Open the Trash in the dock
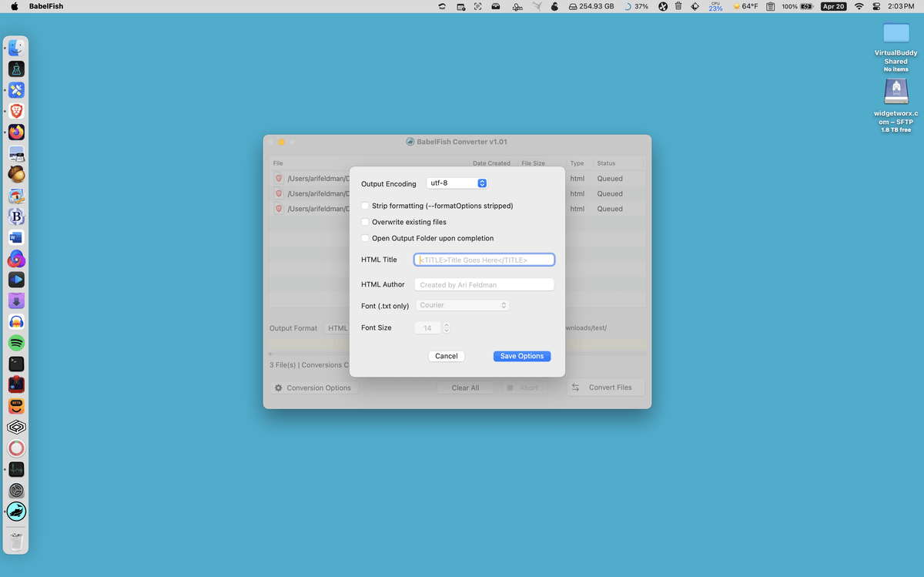This screenshot has width=924, height=577. point(16,541)
